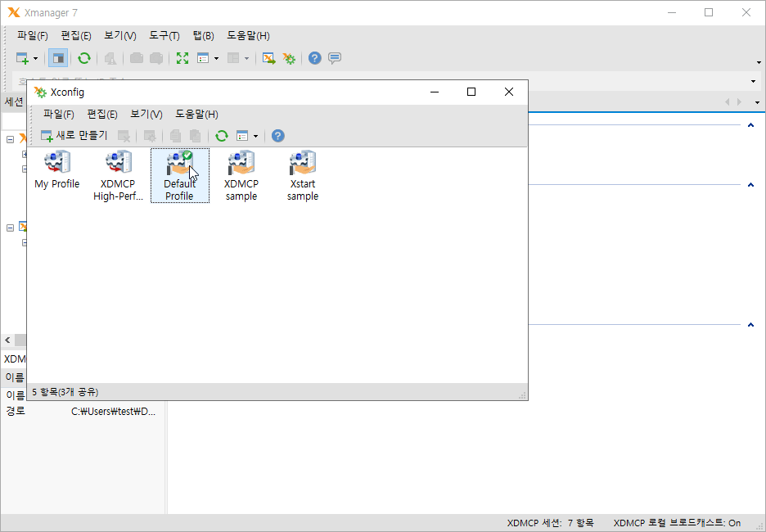Click the XDMCP 세션: 7 항목 status text
Screen dimensions: 766x532
550,523
